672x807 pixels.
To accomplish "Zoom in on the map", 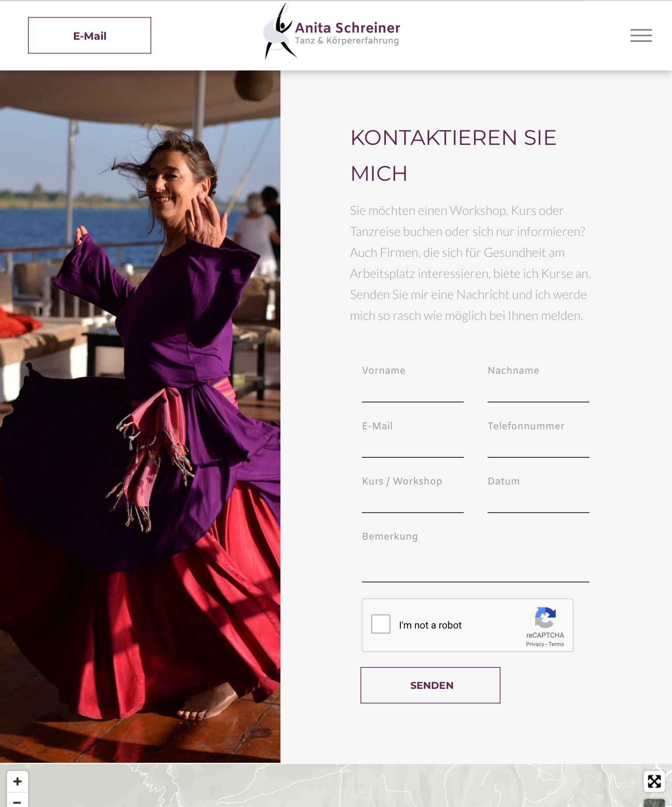I will click(x=17, y=781).
